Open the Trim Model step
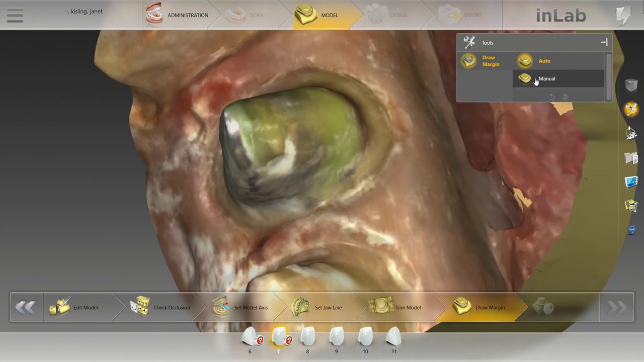 point(394,307)
